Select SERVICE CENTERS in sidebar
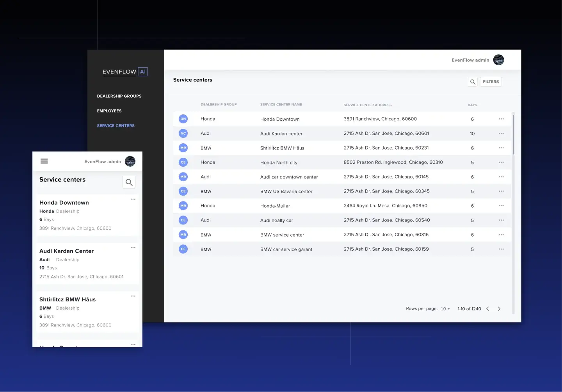This screenshot has width=562, height=392. (x=116, y=126)
